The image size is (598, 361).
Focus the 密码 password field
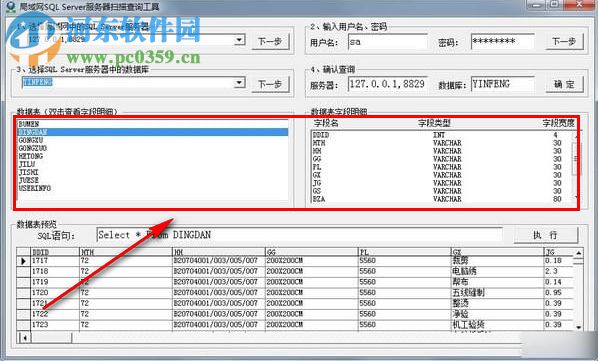(502, 42)
